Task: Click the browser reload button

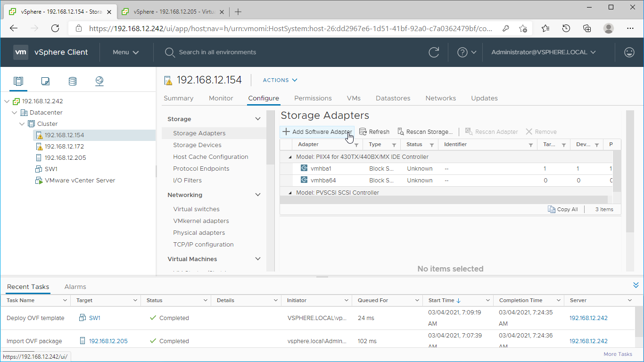Action: click(55, 28)
